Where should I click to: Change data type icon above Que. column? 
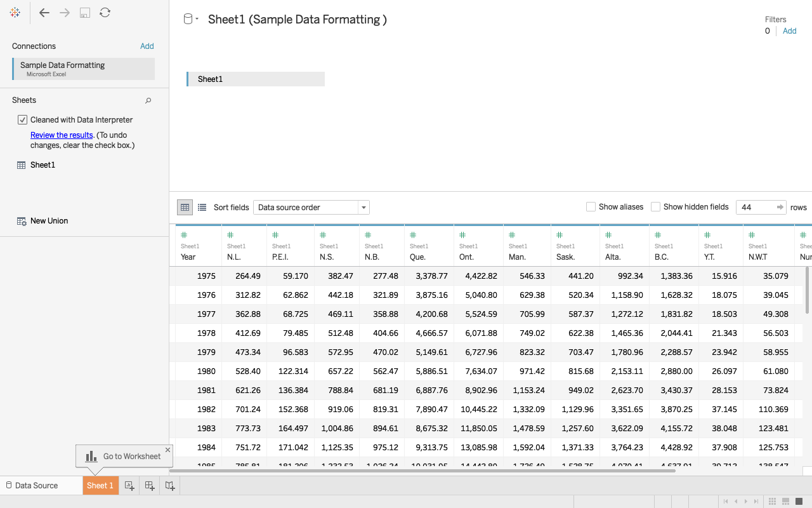(x=413, y=236)
